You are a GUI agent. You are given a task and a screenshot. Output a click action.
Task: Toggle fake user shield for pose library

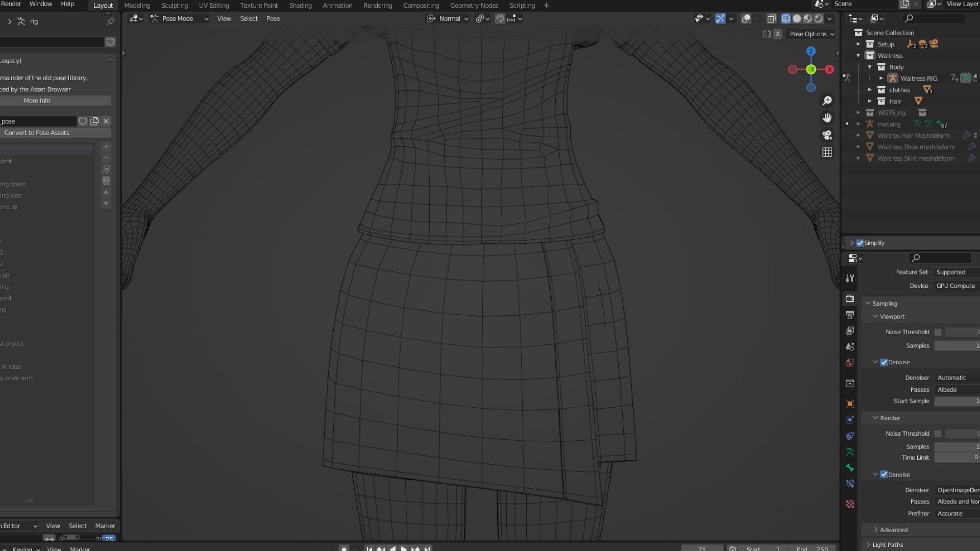click(x=83, y=121)
